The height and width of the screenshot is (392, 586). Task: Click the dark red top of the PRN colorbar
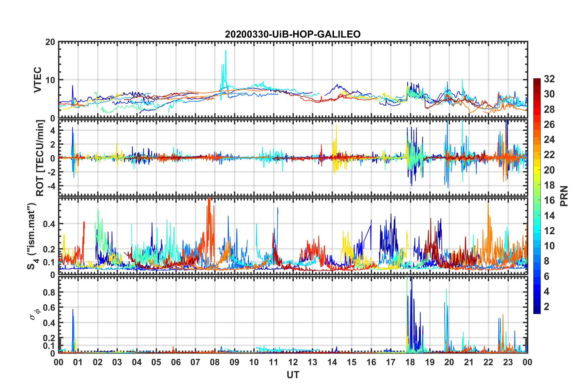click(537, 80)
